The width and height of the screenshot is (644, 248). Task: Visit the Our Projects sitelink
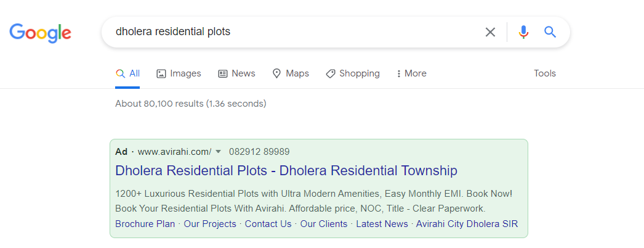tap(210, 224)
